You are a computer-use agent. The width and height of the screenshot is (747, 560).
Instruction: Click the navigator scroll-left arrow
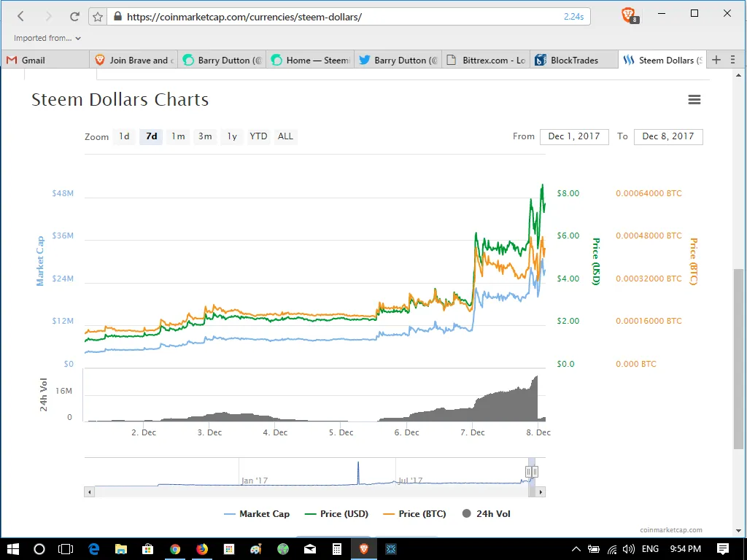89,492
